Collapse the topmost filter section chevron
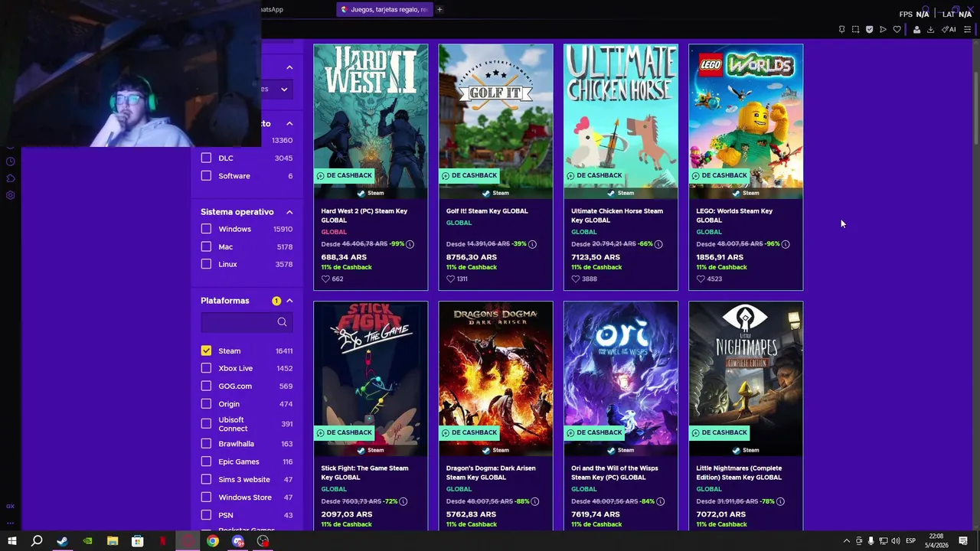Viewport: 980px width, 551px height. pos(289,67)
